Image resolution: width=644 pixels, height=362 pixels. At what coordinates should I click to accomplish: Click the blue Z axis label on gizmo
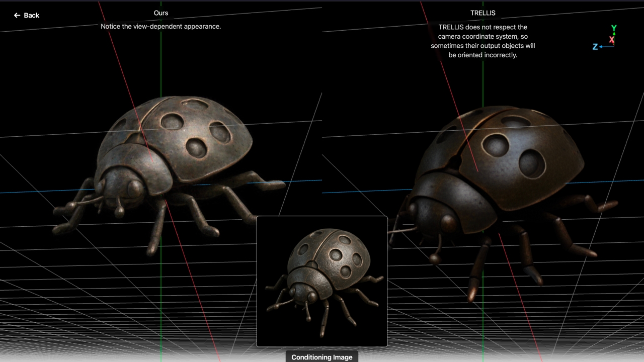pyautogui.click(x=595, y=47)
